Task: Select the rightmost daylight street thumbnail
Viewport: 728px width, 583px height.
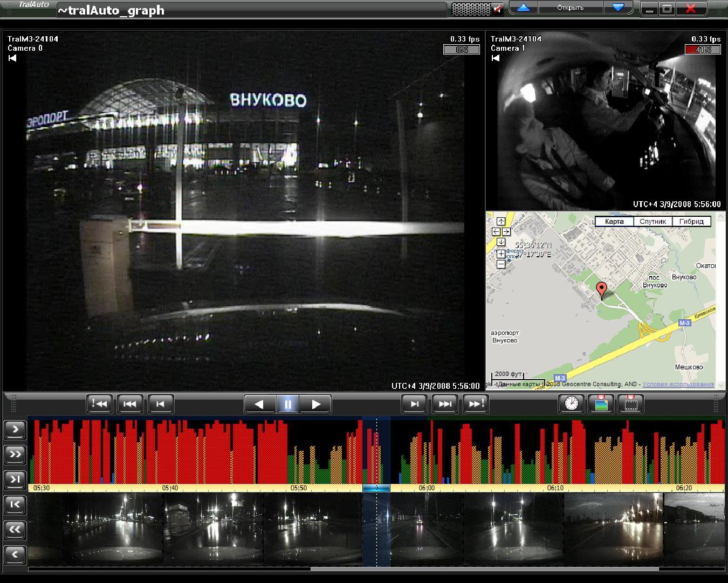Action: (694, 529)
